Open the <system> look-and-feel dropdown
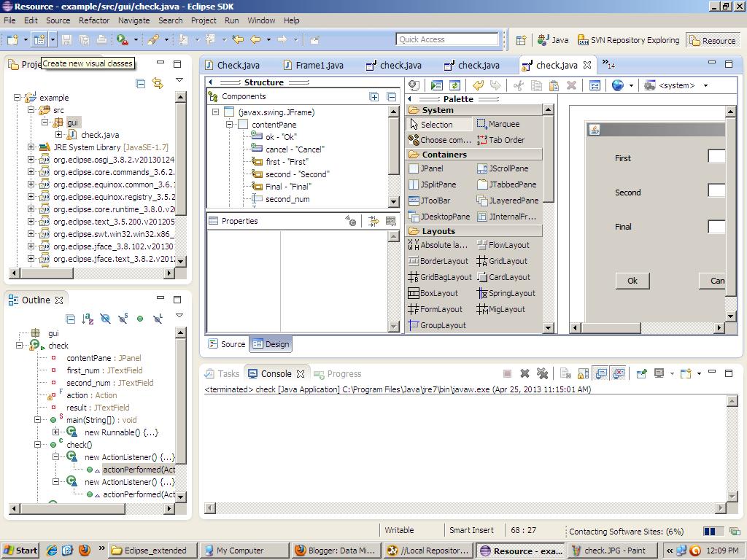747x560 pixels. 705,86
